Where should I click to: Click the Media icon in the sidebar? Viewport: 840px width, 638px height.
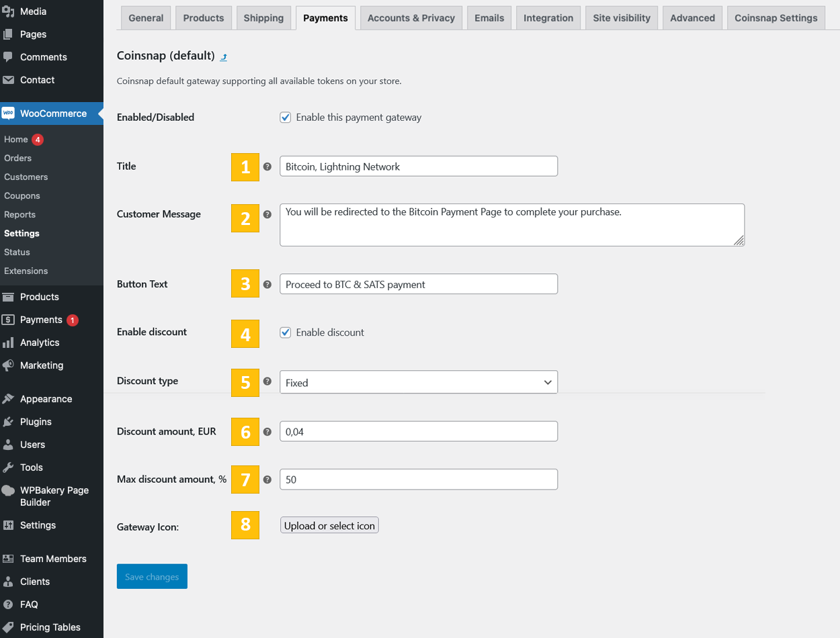(8, 11)
